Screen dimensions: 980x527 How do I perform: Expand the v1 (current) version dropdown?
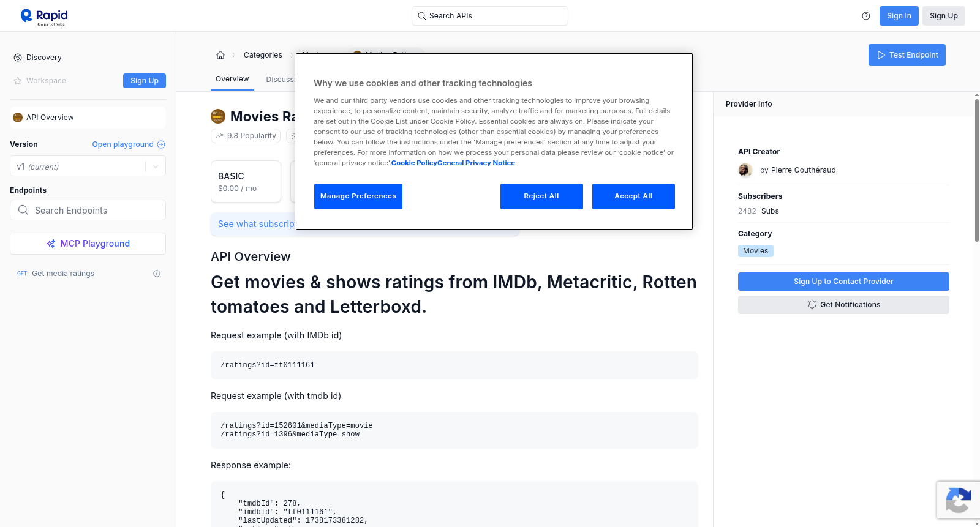(x=88, y=166)
